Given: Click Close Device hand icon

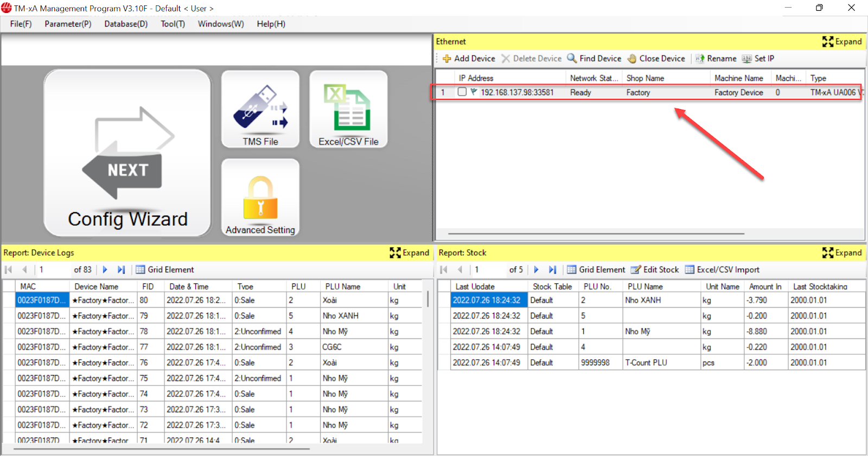Looking at the screenshot, I should coord(656,59).
